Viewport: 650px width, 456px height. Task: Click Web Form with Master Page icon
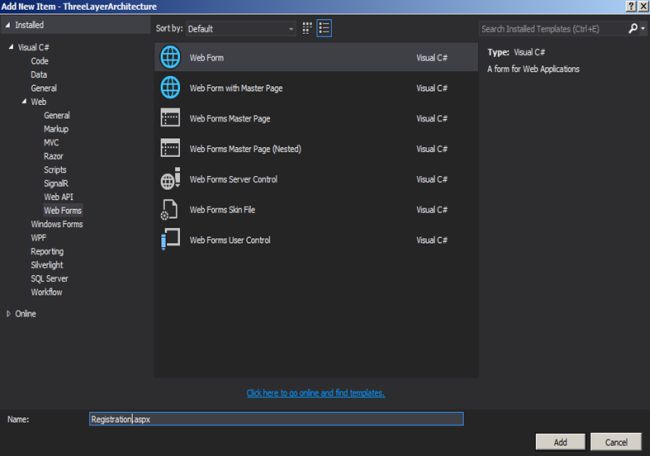tap(170, 87)
